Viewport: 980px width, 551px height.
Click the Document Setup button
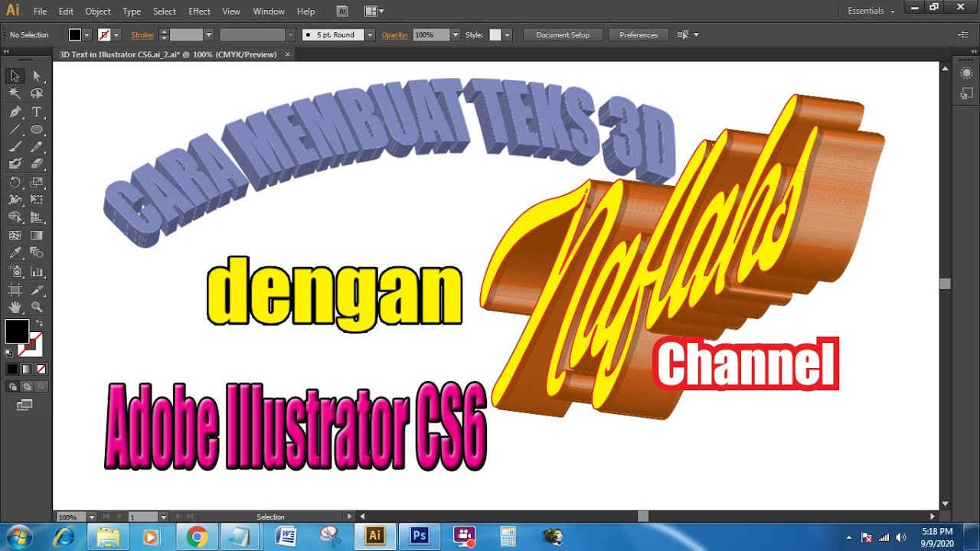tap(563, 34)
